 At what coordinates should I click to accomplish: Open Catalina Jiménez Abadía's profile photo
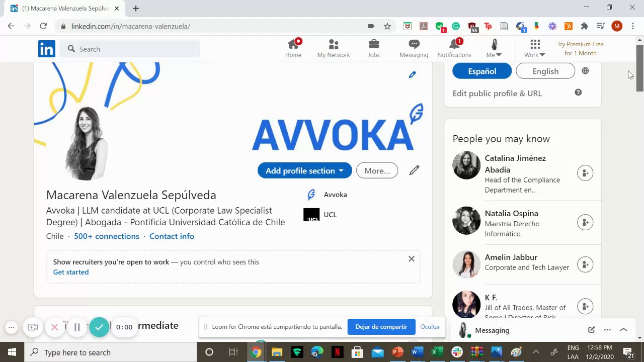click(466, 165)
